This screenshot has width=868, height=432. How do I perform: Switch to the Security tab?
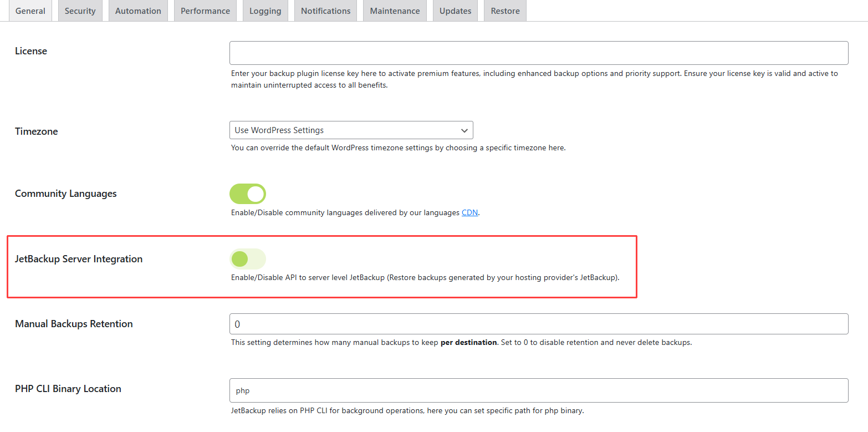pyautogui.click(x=80, y=11)
